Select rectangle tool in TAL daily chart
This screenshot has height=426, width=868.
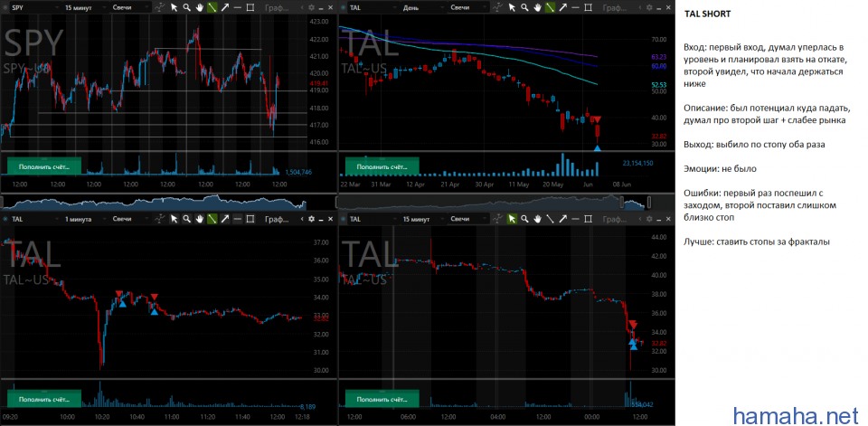(x=588, y=7)
